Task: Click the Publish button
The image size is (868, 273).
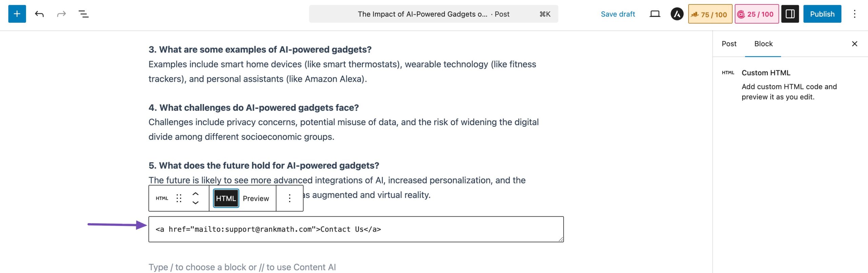Action: click(x=822, y=14)
